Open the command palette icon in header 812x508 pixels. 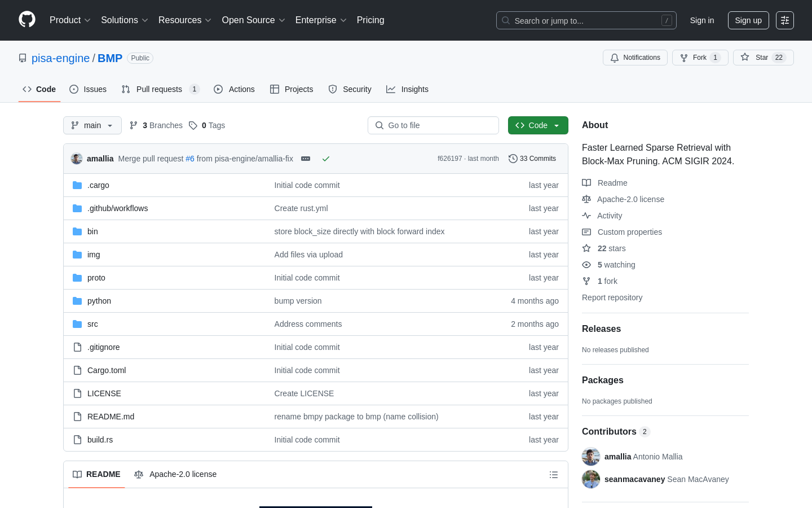[785, 20]
